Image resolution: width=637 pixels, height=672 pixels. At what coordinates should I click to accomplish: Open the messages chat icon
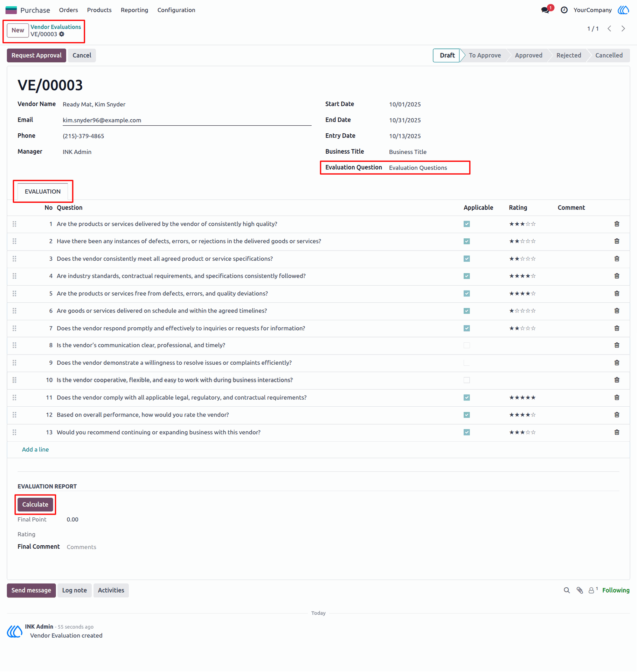coord(545,10)
